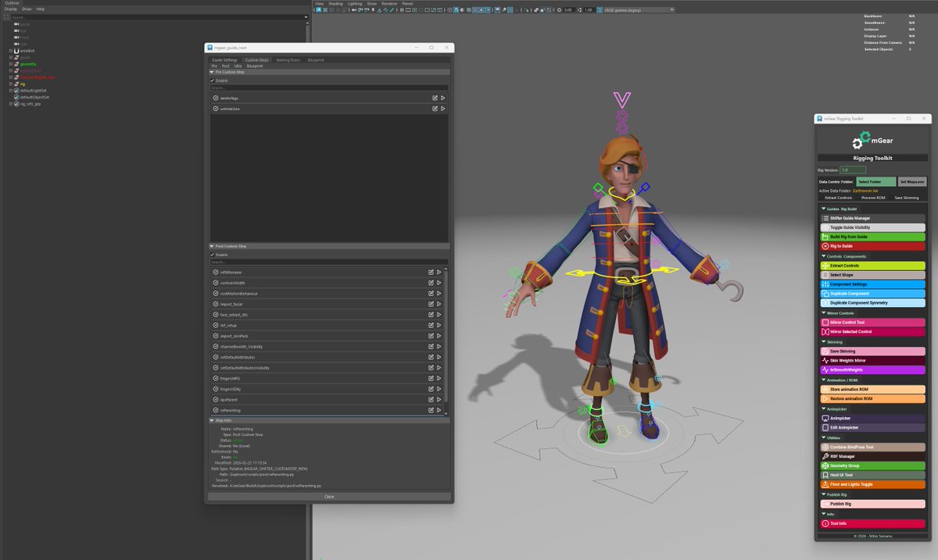Image resolution: width=938 pixels, height=560 pixels.
Task: Run the rbf_setup step
Action: (439, 325)
